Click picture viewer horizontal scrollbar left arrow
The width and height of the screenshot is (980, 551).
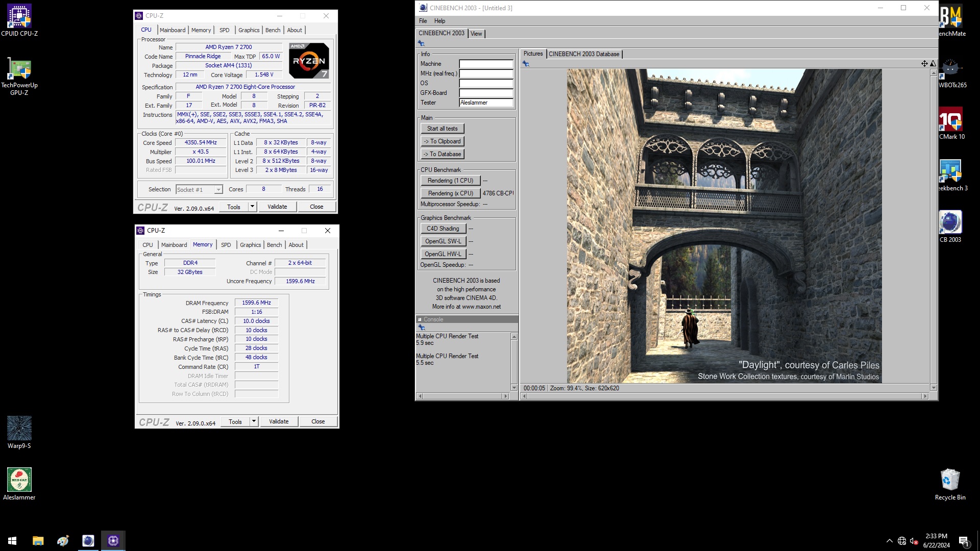(x=525, y=396)
